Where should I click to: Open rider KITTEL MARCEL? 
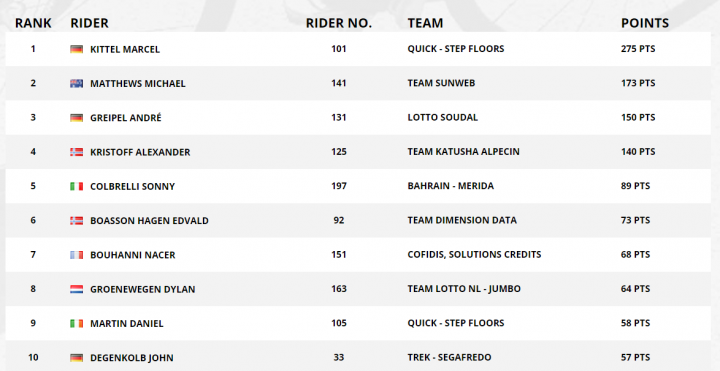point(125,49)
